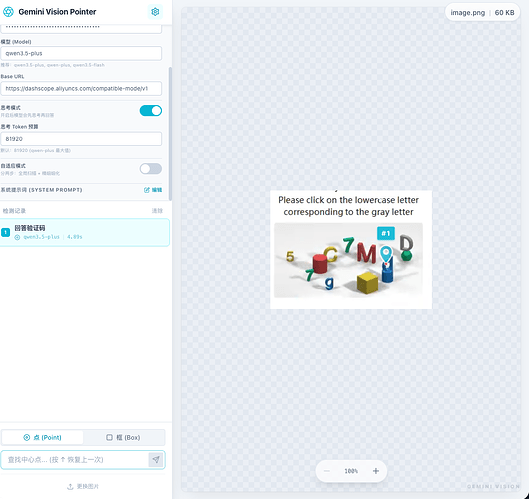Switch to the 框 (Box) mode tab
This screenshot has height=499, width=529.
123,438
